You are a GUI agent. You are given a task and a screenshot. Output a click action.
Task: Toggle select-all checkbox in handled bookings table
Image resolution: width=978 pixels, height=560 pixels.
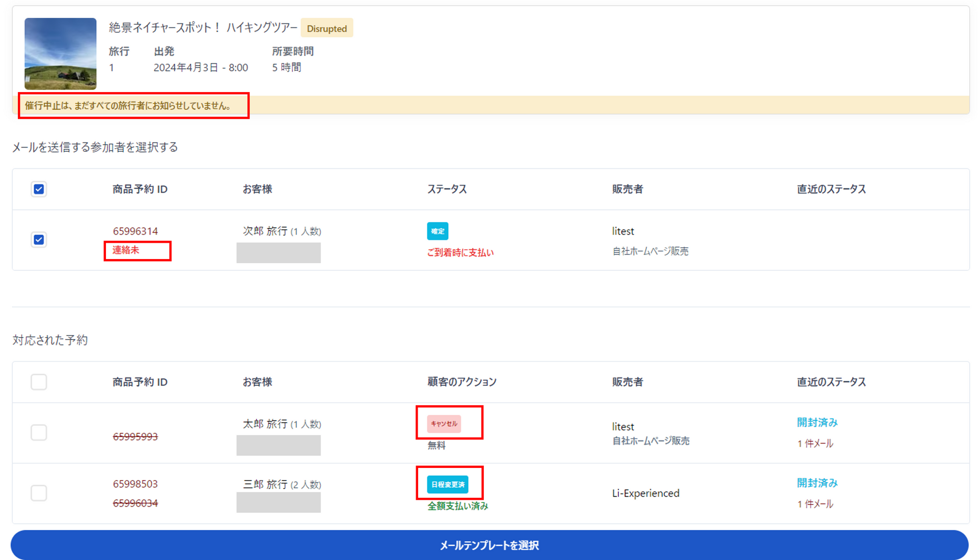(x=39, y=382)
